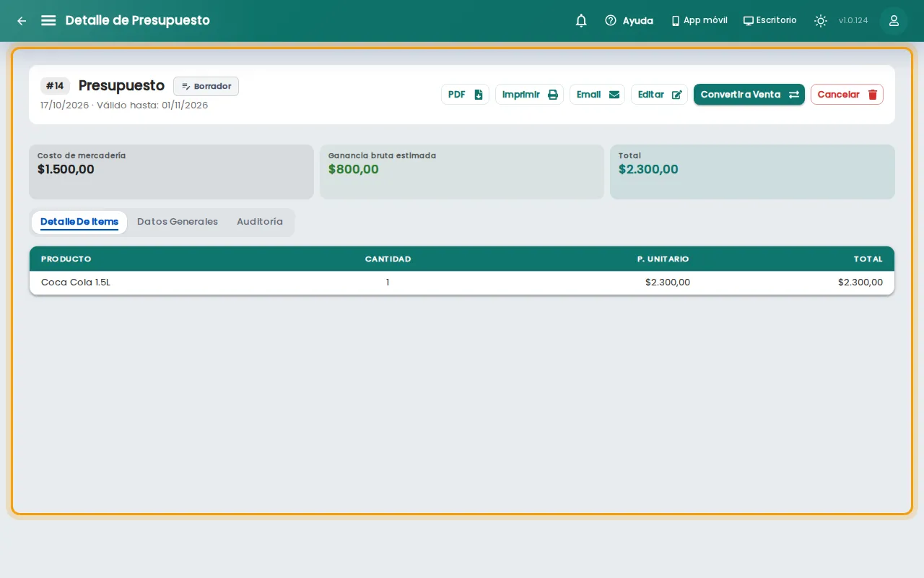Click the CANTIDAD column header

[x=388, y=259]
